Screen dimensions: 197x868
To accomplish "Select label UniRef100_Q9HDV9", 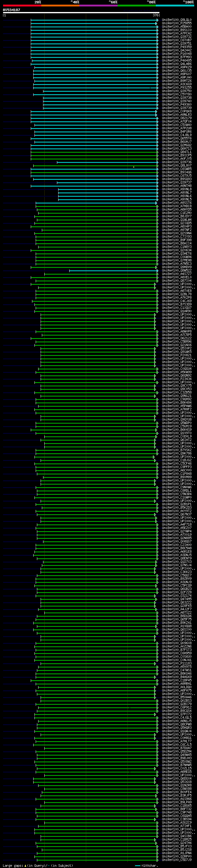I will [x=177, y=267].
